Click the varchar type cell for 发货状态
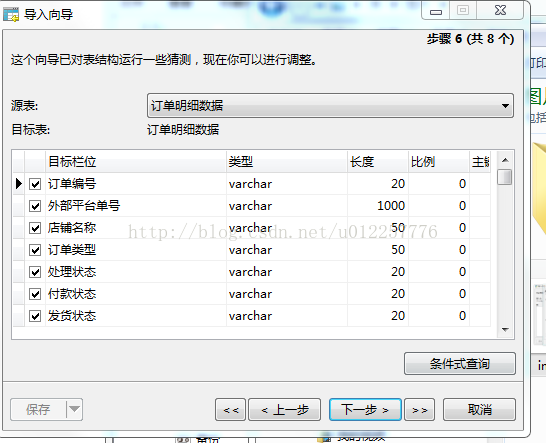This screenshot has height=443, width=546. click(x=287, y=316)
